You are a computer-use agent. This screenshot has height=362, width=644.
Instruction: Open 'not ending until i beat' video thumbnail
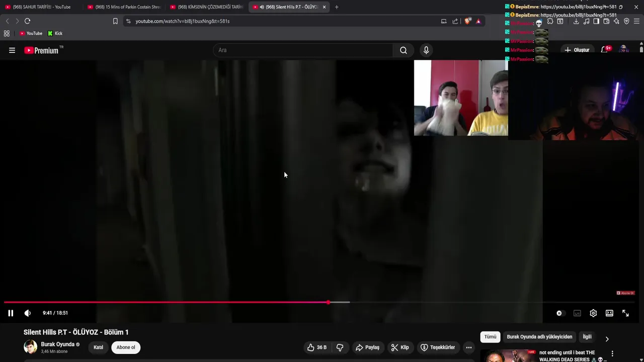click(508, 355)
